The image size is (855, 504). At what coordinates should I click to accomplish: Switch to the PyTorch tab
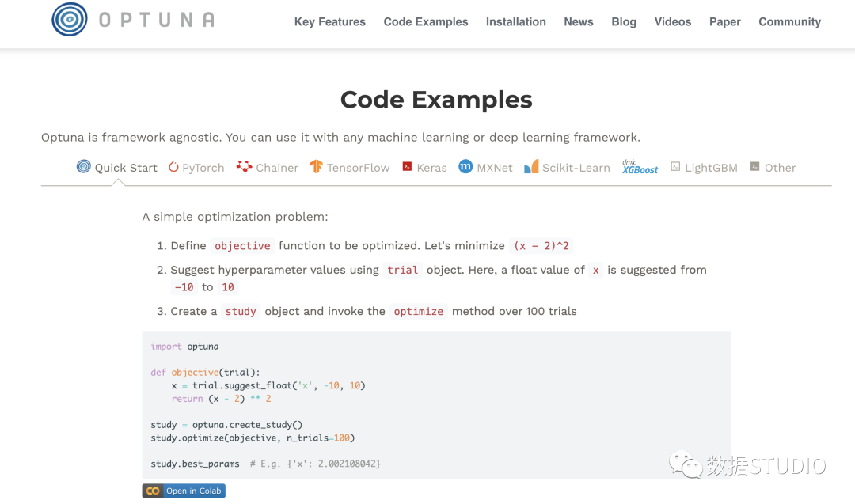tap(203, 168)
